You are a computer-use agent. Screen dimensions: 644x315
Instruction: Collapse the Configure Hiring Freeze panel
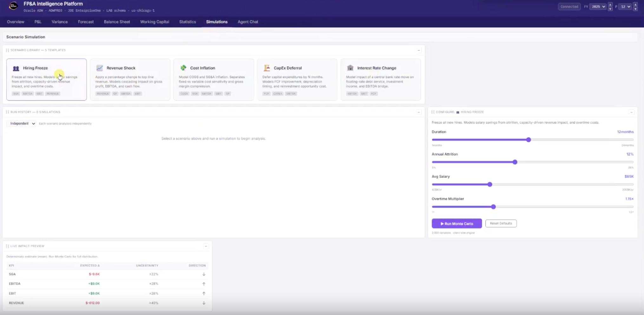631,112
